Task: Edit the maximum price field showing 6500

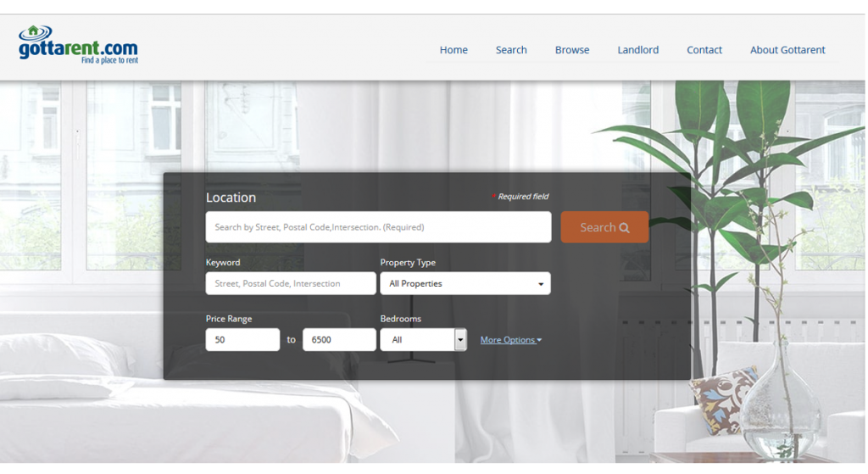Action: (x=339, y=339)
